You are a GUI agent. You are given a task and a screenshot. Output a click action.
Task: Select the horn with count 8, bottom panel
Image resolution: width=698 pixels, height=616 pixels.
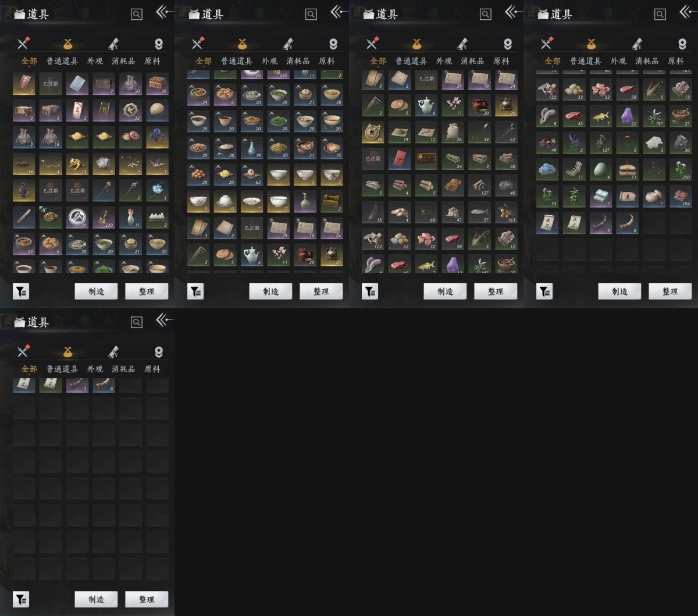pos(104,384)
